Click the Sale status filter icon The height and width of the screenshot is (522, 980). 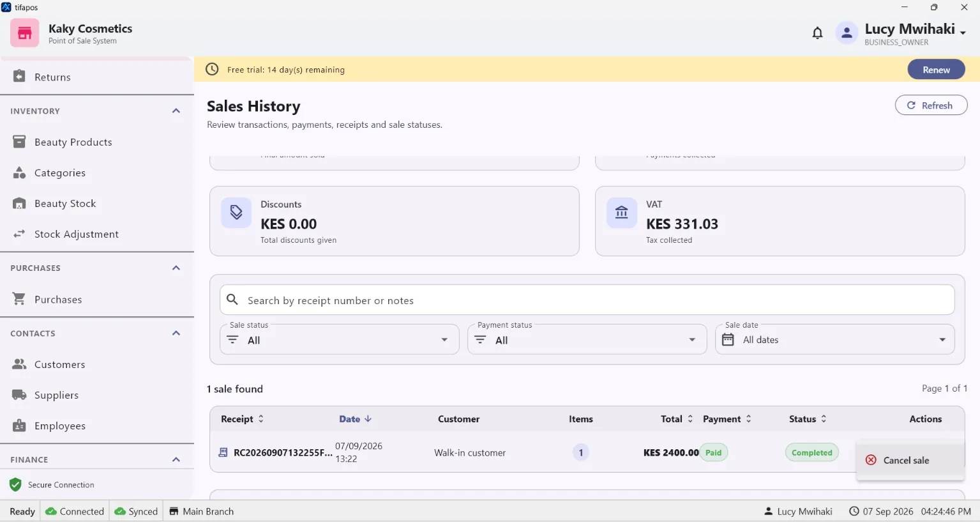[232, 340]
